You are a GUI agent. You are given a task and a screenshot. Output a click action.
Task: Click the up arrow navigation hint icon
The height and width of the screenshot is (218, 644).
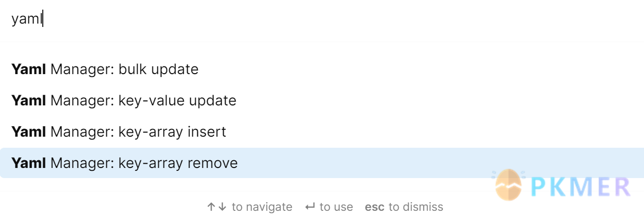click(211, 207)
